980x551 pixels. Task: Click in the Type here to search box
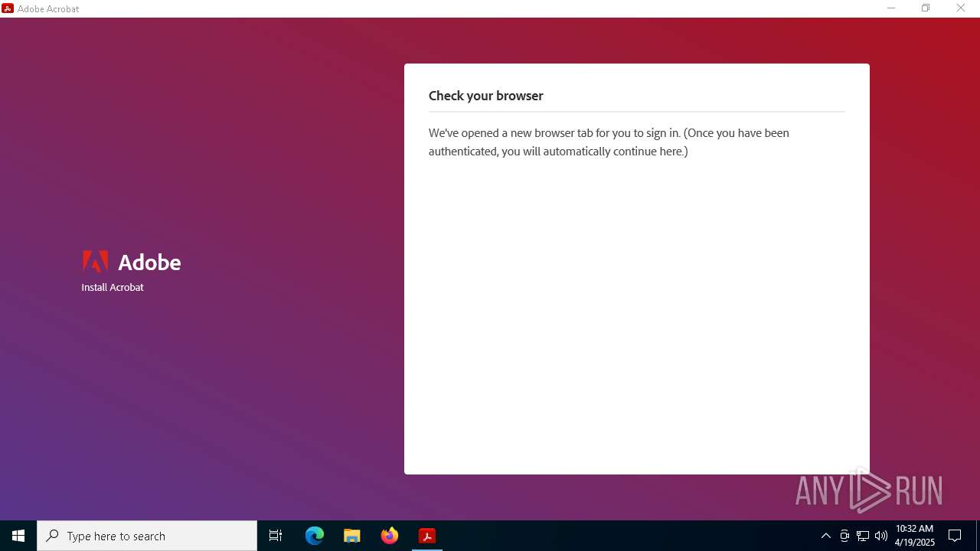(147, 536)
